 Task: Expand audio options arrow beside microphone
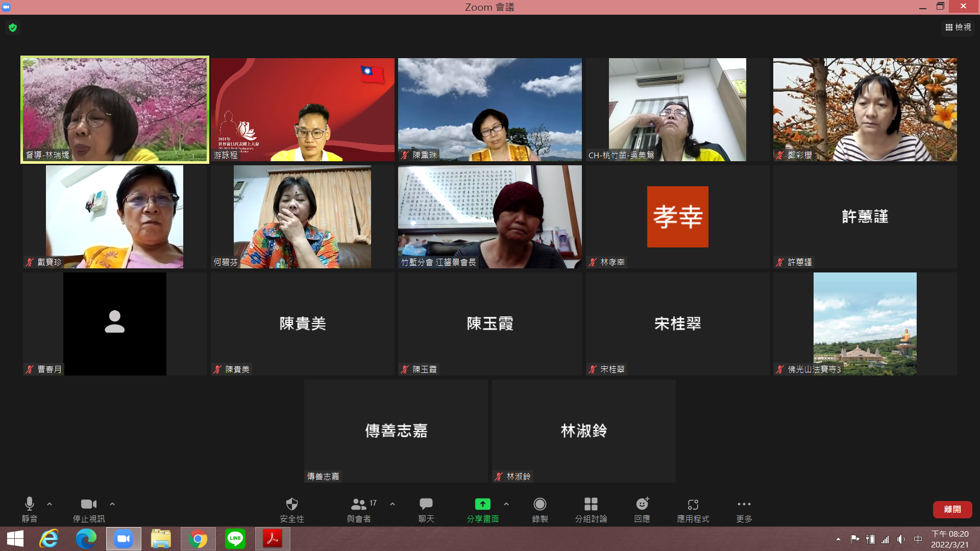pyautogui.click(x=50, y=504)
